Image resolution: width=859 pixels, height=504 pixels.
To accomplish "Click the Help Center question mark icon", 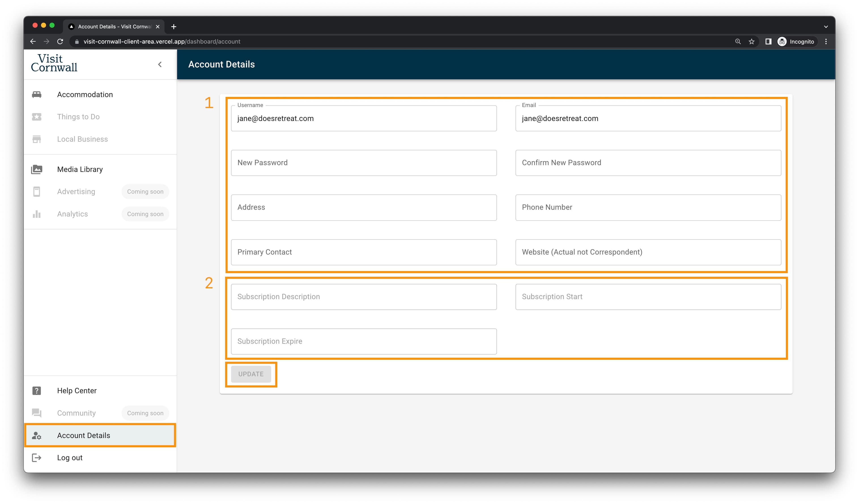I will pyautogui.click(x=36, y=391).
